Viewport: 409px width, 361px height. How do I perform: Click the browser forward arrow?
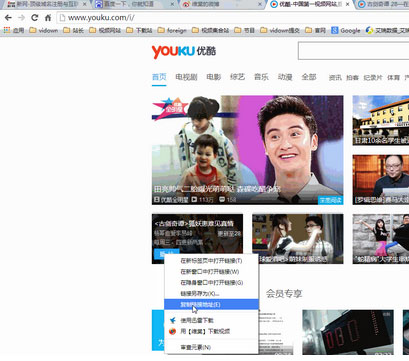(21, 18)
